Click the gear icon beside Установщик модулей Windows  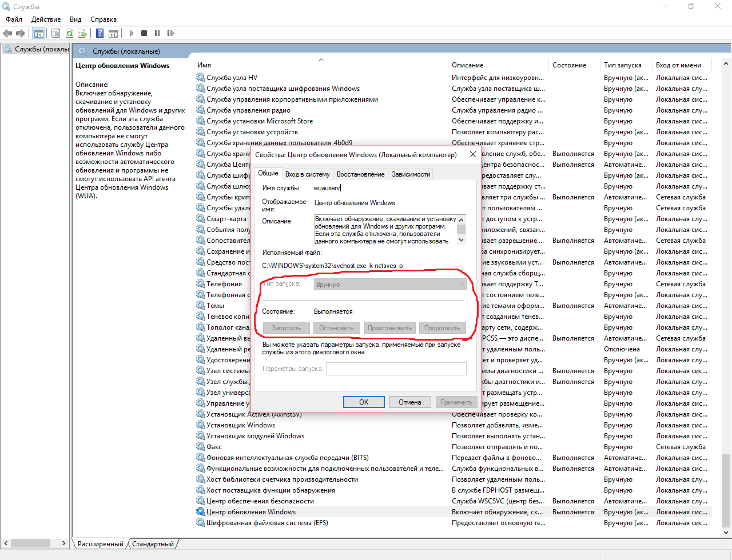click(x=201, y=435)
